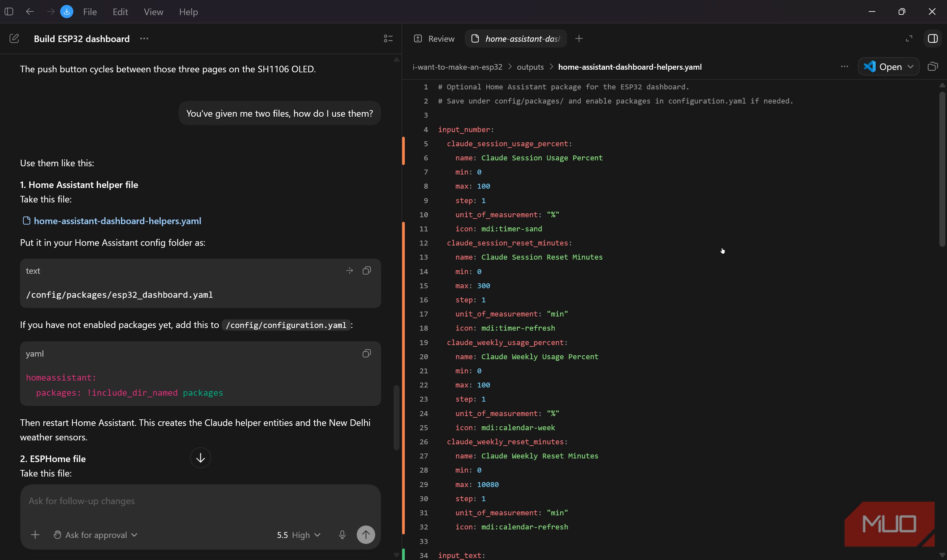
Task: Insert the text code block with arrow icon
Action: (x=350, y=270)
